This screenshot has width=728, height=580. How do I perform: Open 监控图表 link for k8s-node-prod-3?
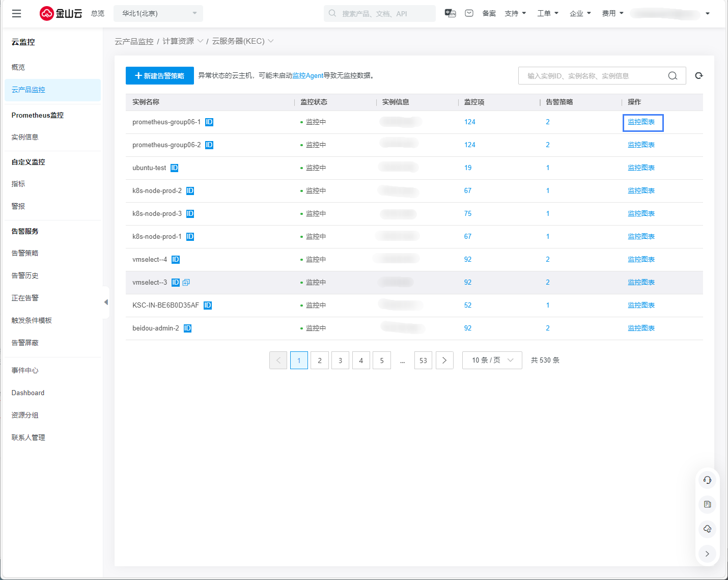pyautogui.click(x=641, y=214)
